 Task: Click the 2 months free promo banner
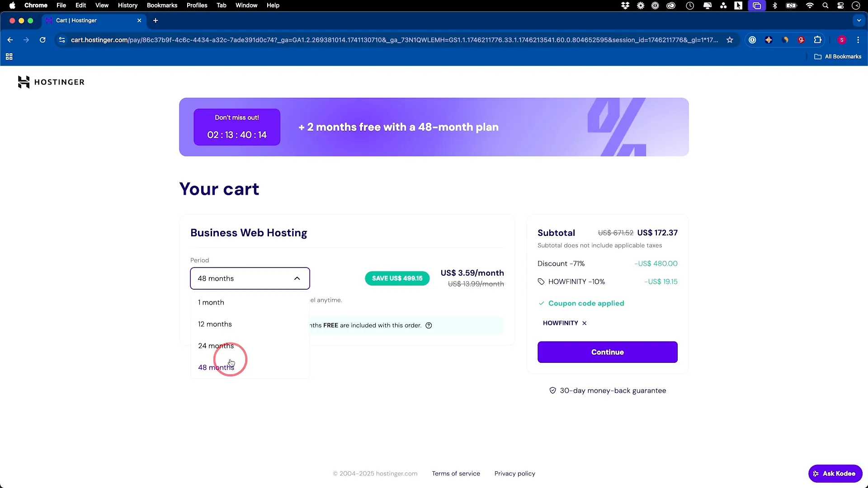(x=434, y=127)
